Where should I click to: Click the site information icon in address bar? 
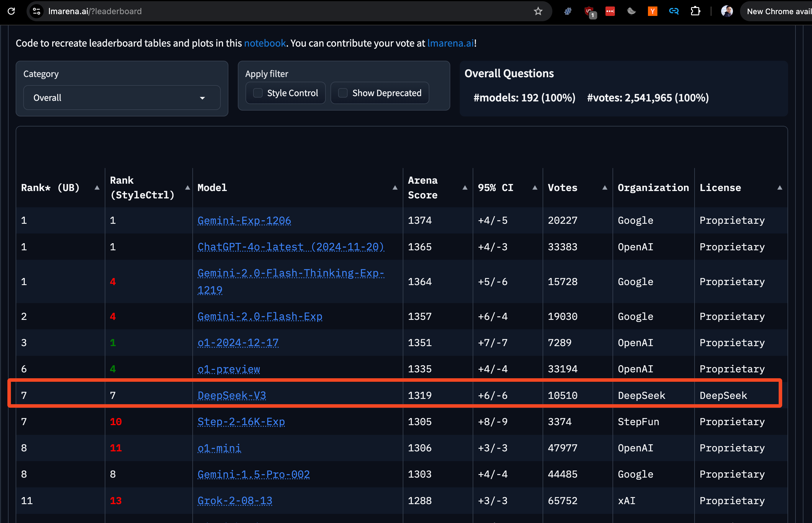coord(36,11)
